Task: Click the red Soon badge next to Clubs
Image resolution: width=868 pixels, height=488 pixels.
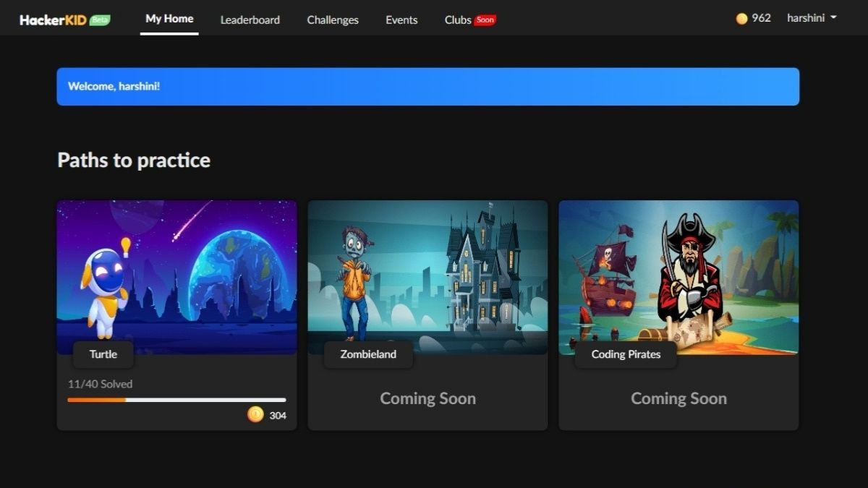Action: click(x=485, y=20)
